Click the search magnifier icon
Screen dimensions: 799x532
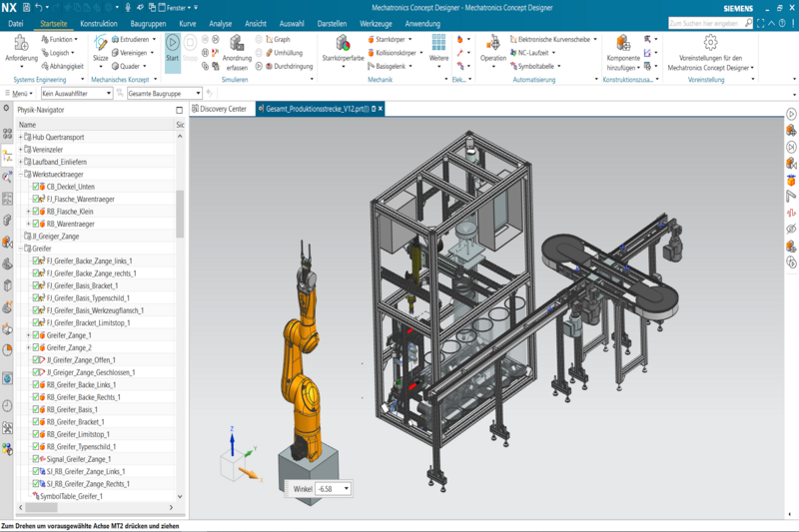point(748,23)
